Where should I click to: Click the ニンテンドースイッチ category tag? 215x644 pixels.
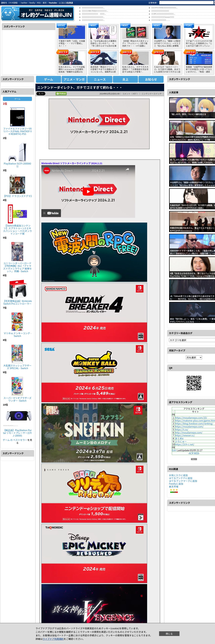pos(151,94)
